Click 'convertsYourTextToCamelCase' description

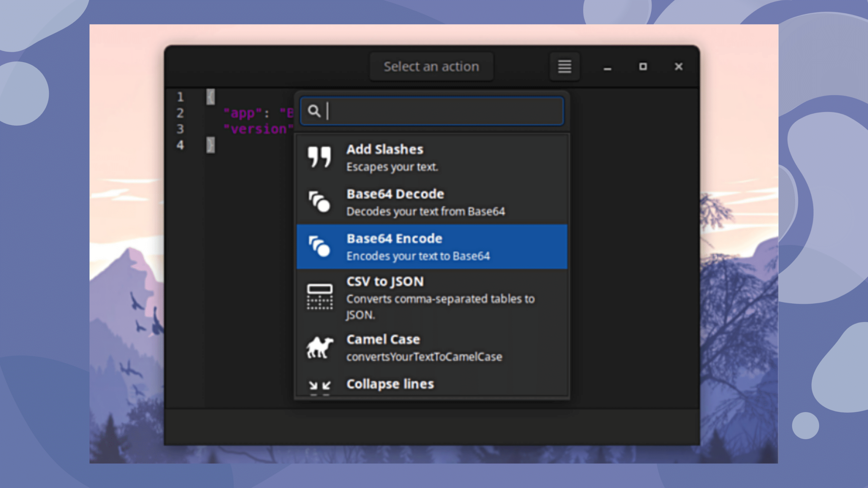pos(424,357)
